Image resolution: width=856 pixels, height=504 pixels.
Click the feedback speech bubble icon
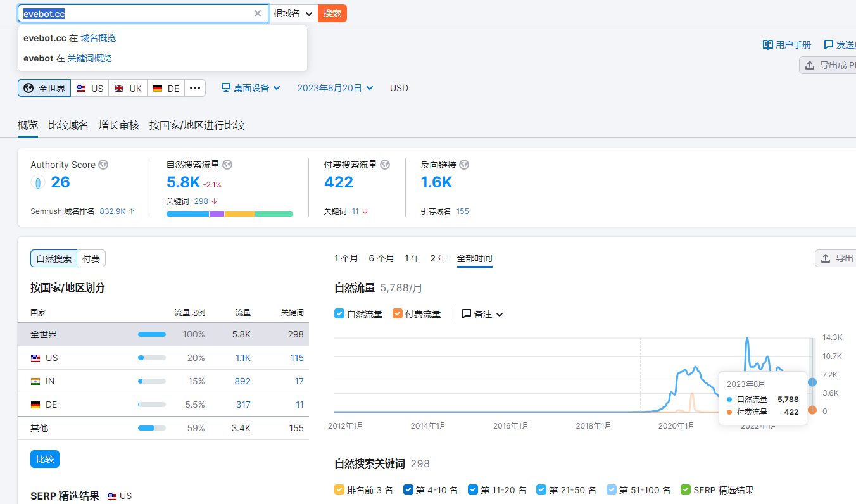tap(828, 45)
